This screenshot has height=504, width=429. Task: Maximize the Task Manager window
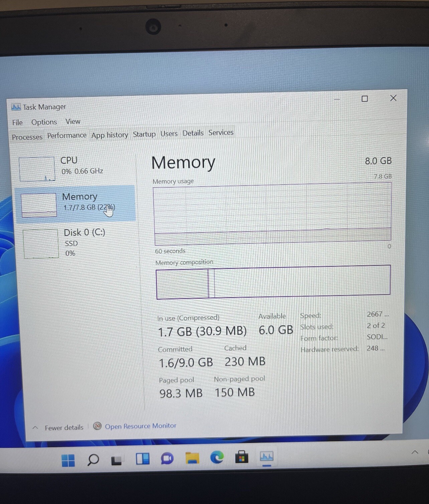click(365, 99)
